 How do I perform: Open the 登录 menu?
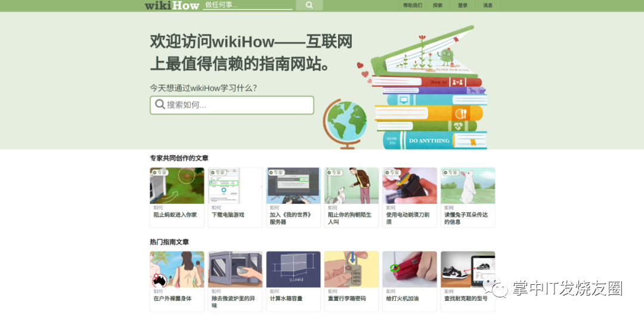463,5
